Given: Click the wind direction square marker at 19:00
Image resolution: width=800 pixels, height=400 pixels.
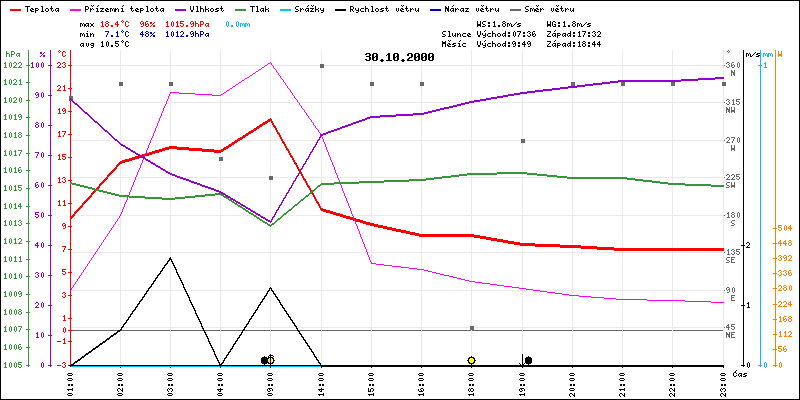Looking at the screenshot, I should 522,141.
